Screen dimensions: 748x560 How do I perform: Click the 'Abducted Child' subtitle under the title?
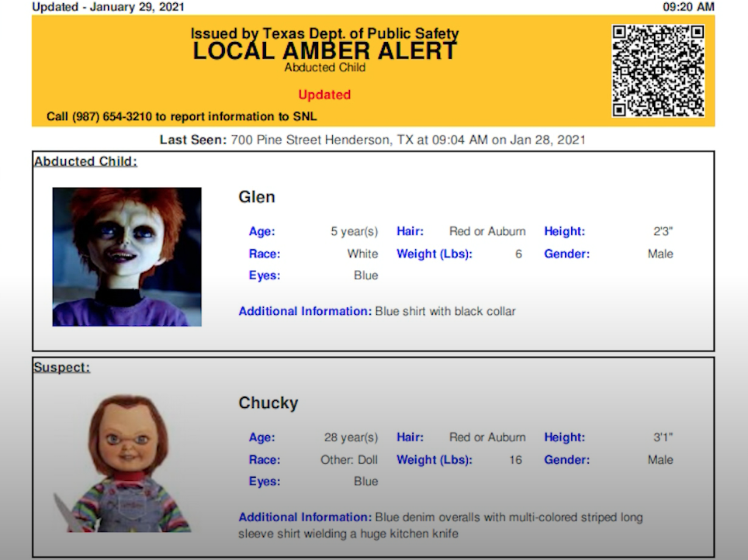(324, 67)
